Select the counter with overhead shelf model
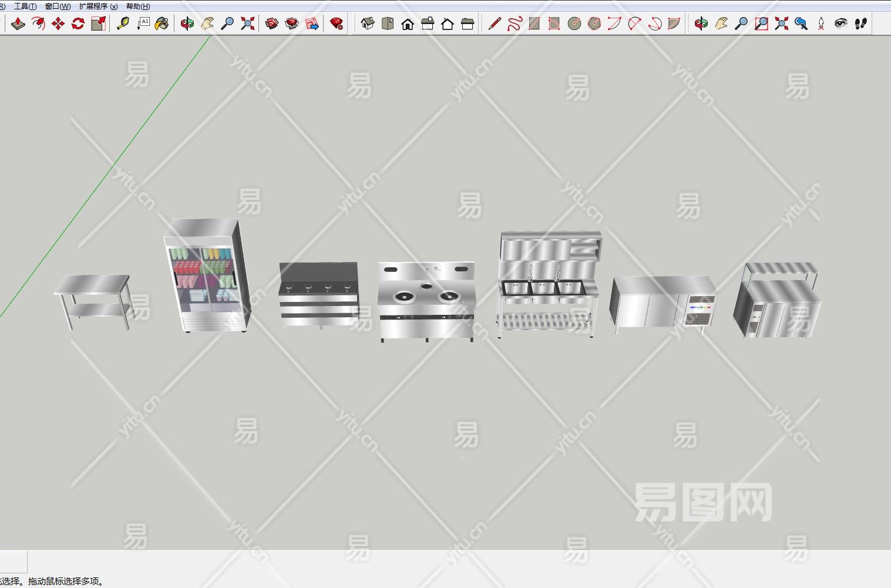The width and height of the screenshot is (891, 588). [776, 300]
